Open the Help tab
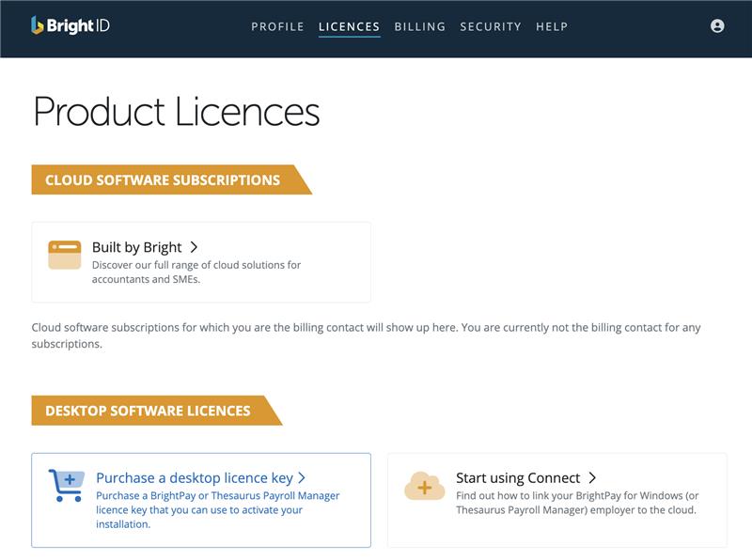Image resolution: width=752 pixels, height=560 pixels. pyautogui.click(x=552, y=27)
